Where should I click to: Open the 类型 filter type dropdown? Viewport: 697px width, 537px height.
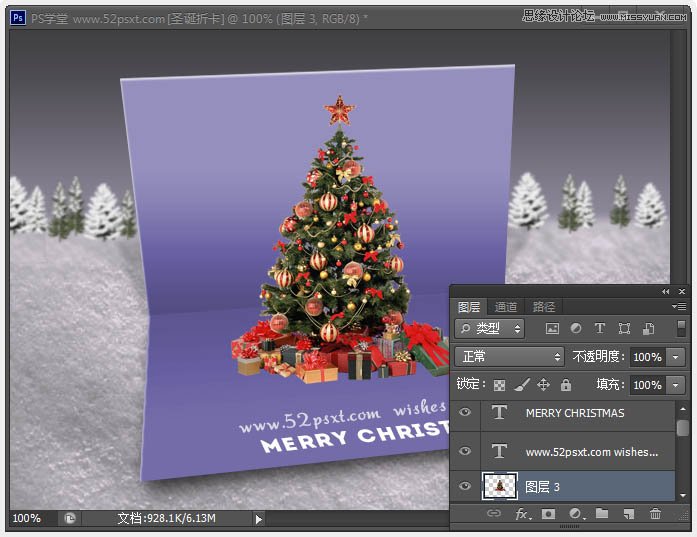[x=490, y=328]
